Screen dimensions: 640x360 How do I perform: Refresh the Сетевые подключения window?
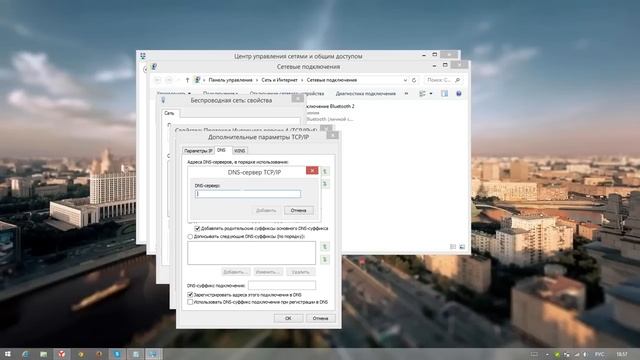[x=414, y=80]
